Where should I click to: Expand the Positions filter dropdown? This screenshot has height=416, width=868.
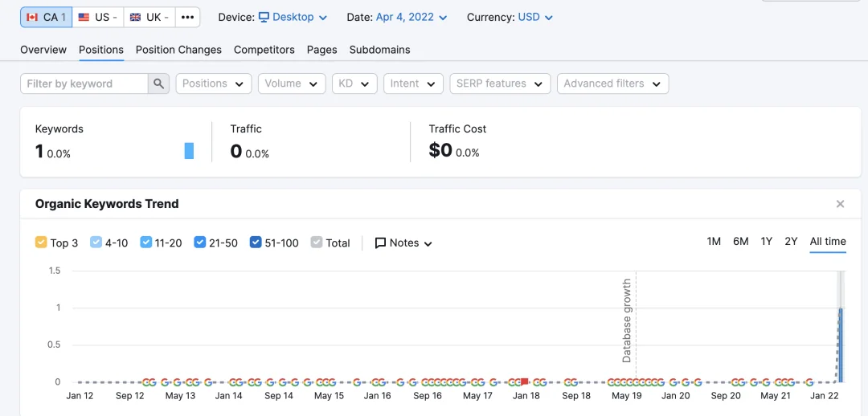point(214,84)
